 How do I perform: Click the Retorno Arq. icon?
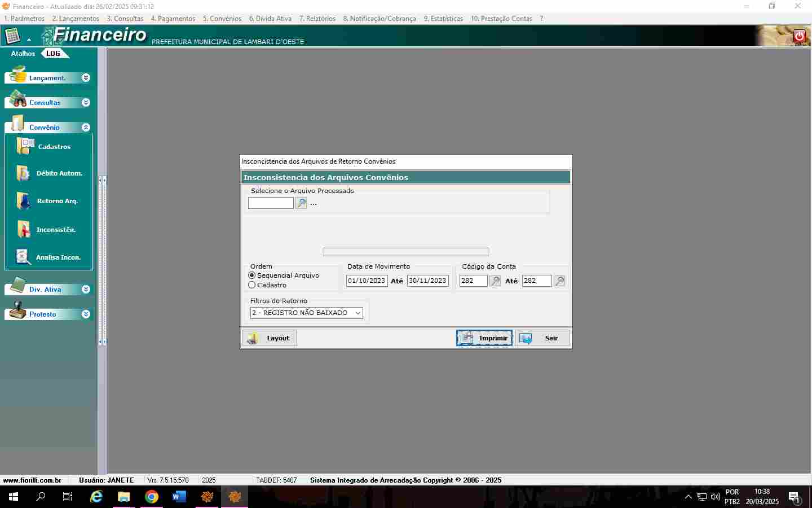point(24,201)
